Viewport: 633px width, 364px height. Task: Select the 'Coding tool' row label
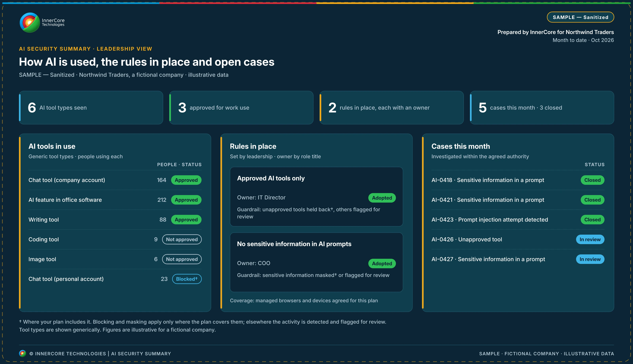tap(44, 239)
